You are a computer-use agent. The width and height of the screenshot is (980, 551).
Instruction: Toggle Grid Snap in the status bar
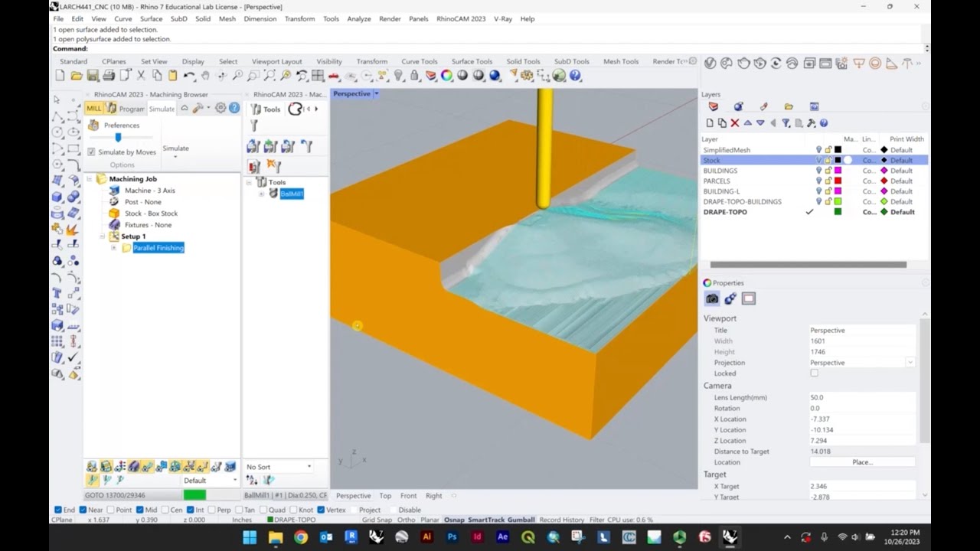point(377,520)
